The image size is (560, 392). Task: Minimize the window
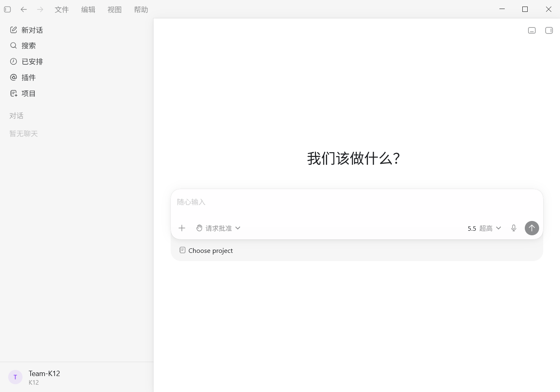point(502,9)
